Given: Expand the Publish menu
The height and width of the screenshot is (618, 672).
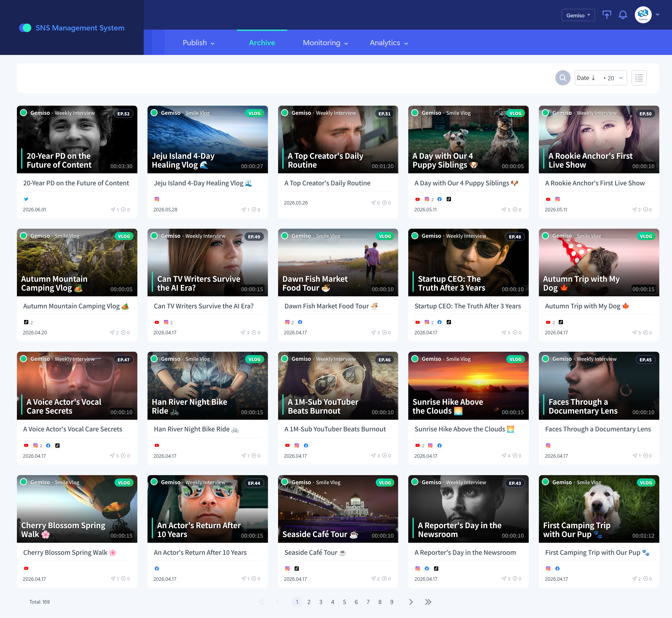Looking at the screenshot, I should click(199, 43).
